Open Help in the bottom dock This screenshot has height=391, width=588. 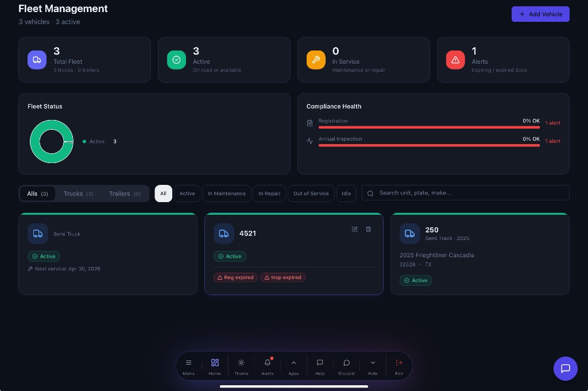pos(320,366)
